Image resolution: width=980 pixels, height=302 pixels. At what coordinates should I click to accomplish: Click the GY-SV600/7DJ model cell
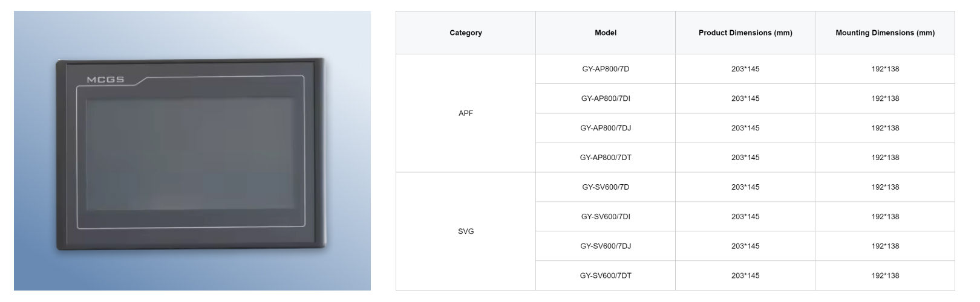point(606,246)
